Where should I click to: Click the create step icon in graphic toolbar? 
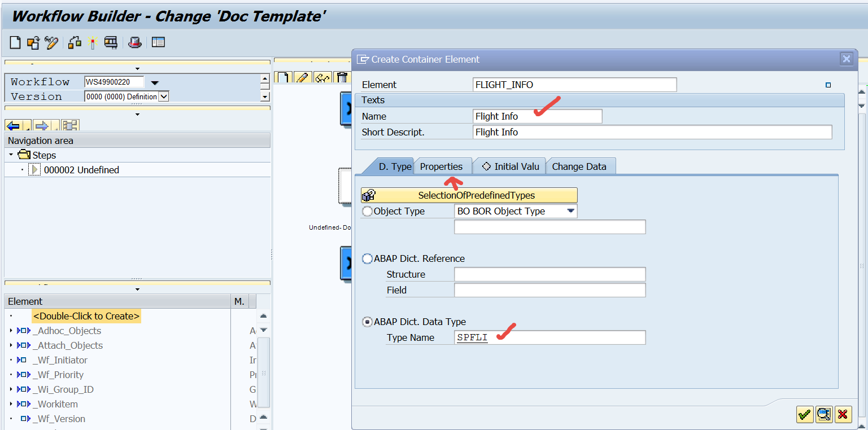(284, 77)
